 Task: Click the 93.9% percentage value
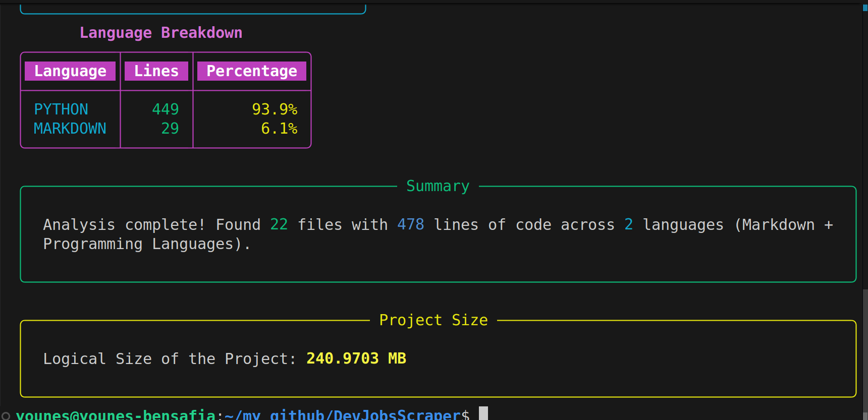click(x=275, y=109)
